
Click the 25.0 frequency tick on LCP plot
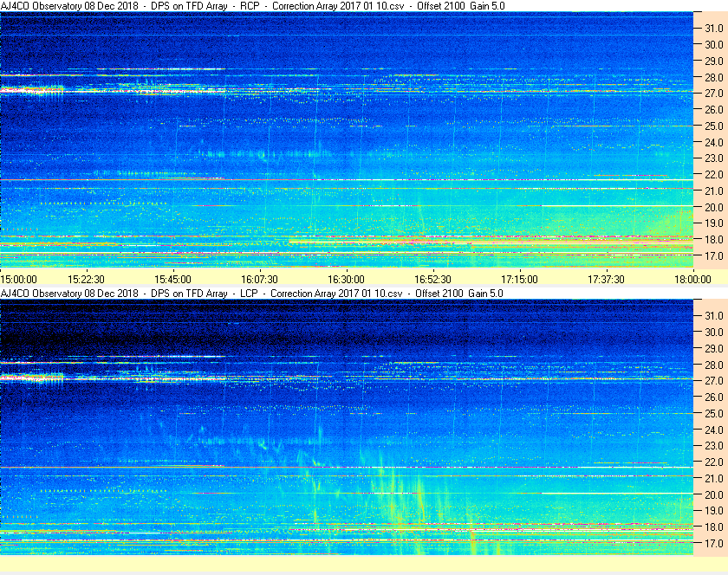pyautogui.click(x=714, y=414)
